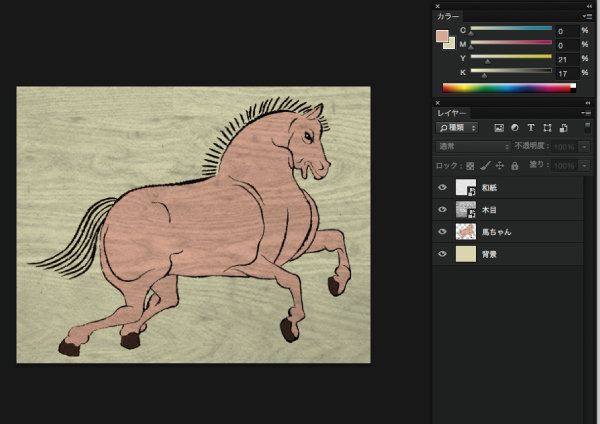Click the lock all padlock icon
The image size is (600, 424).
pos(514,165)
